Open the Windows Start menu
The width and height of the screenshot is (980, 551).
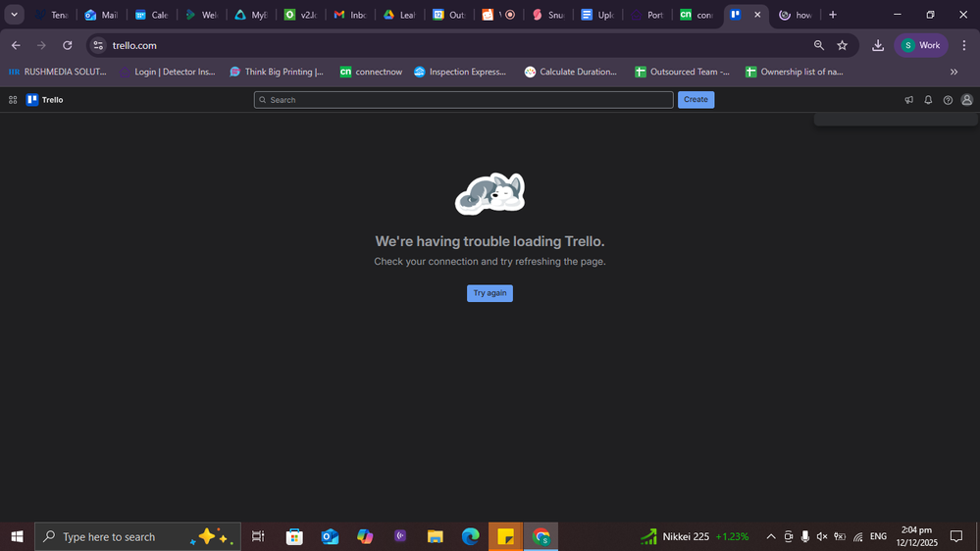pos(17,536)
